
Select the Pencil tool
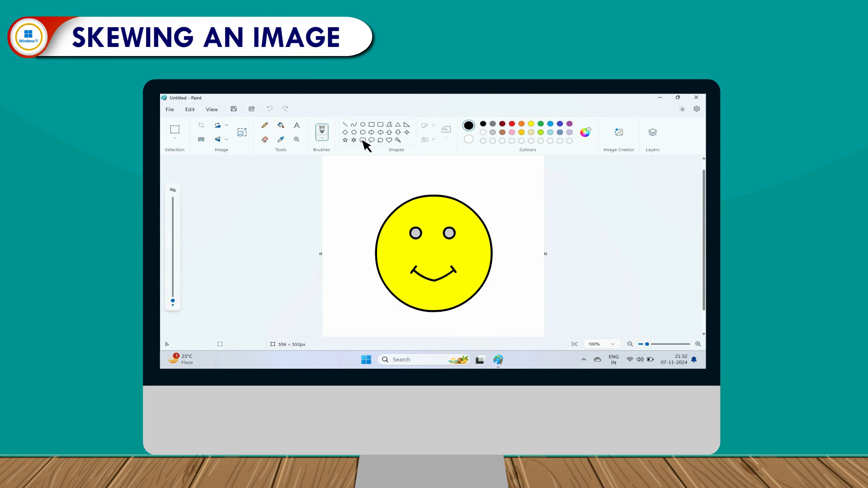click(265, 125)
